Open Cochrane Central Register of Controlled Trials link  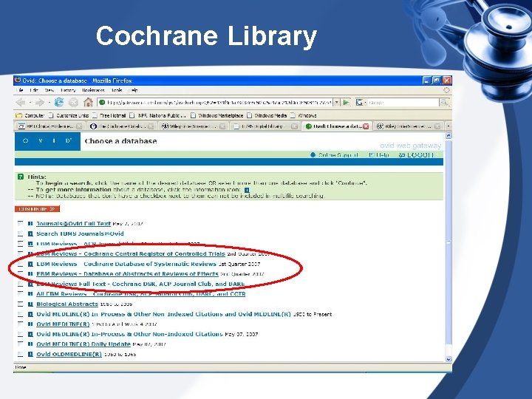pos(131,253)
